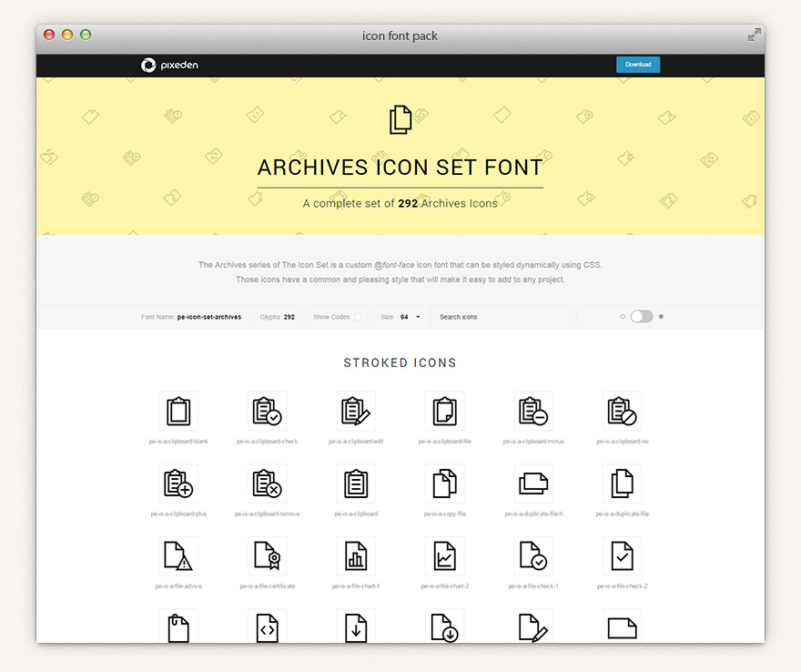Select the clipboard-minus icon
This screenshot has width=801, height=672.
coord(533,411)
